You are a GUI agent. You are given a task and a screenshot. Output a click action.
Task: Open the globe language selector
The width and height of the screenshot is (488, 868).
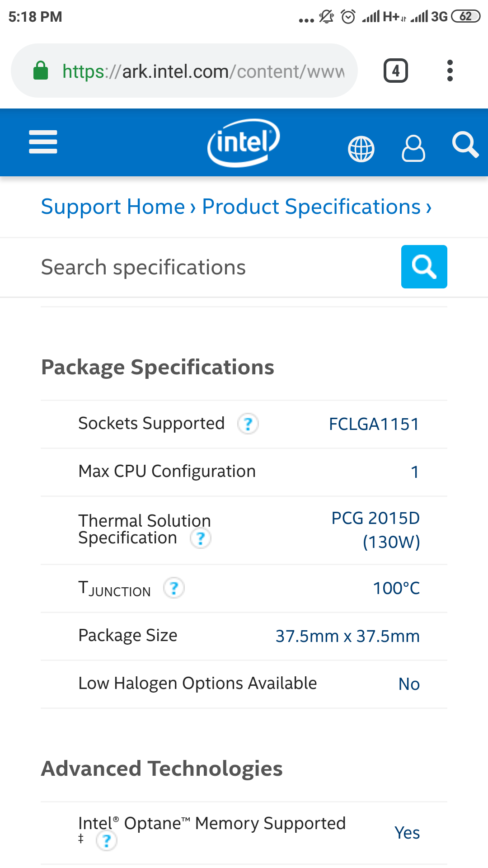361,149
